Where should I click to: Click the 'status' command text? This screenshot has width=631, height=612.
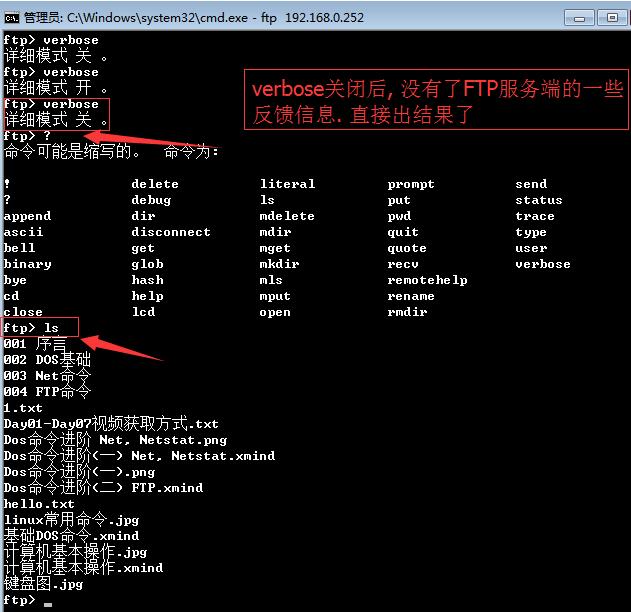[539, 200]
